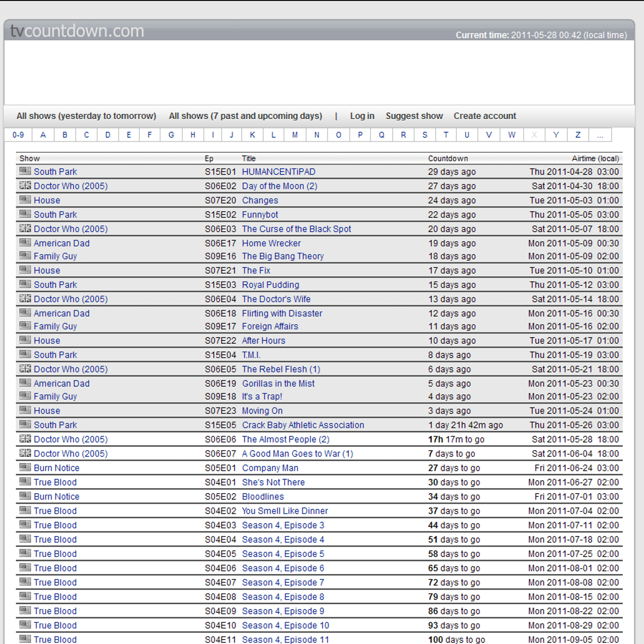Click the Current time text in header

point(541,35)
